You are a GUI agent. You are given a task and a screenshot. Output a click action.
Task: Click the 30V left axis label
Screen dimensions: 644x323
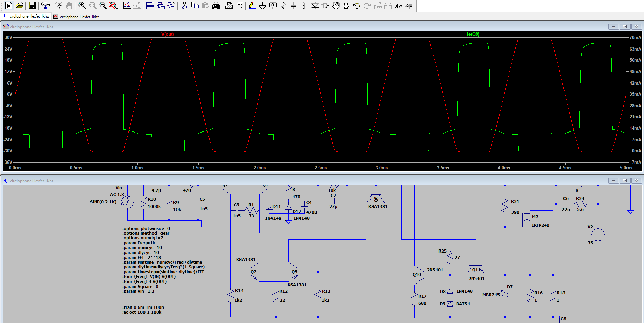8,37
